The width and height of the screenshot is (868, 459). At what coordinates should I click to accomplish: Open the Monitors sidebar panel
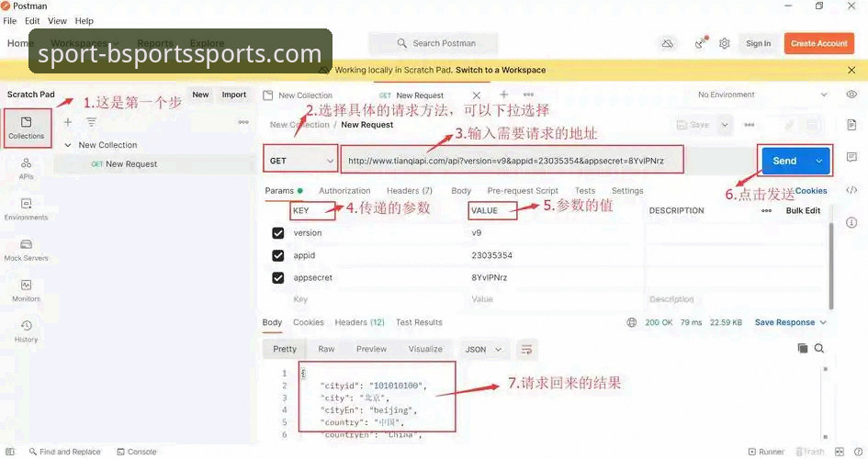(26, 291)
